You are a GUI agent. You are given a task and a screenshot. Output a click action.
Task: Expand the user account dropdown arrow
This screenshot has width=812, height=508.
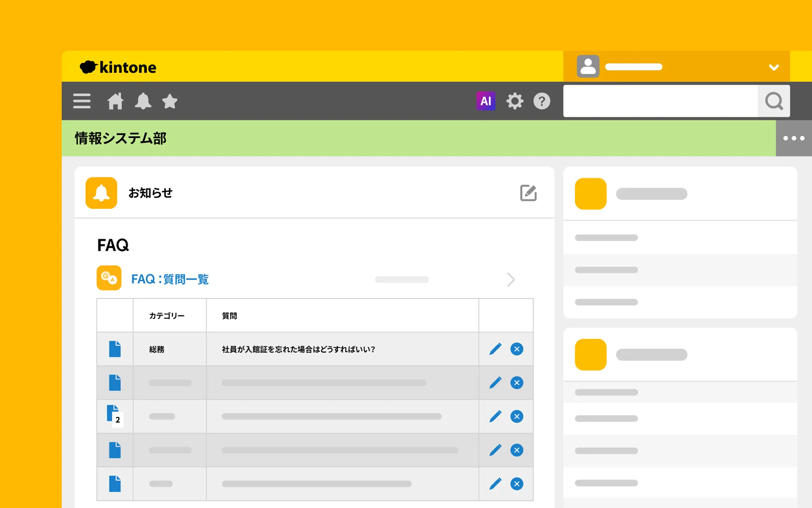774,67
